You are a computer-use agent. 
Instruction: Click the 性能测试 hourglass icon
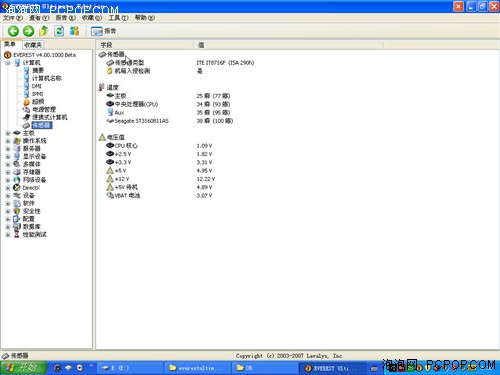click(17, 235)
